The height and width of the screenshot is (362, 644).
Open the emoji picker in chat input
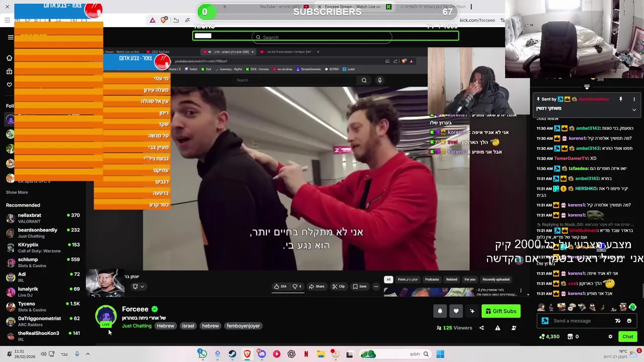click(629, 321)
